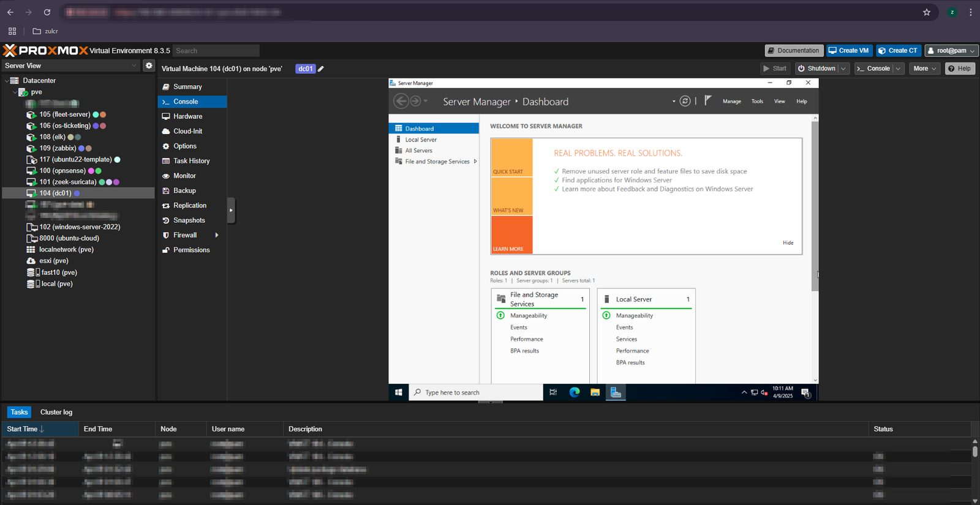Click the Server View settings gear icon
This screenshot has height=505, width=980.
pos(149,65)
